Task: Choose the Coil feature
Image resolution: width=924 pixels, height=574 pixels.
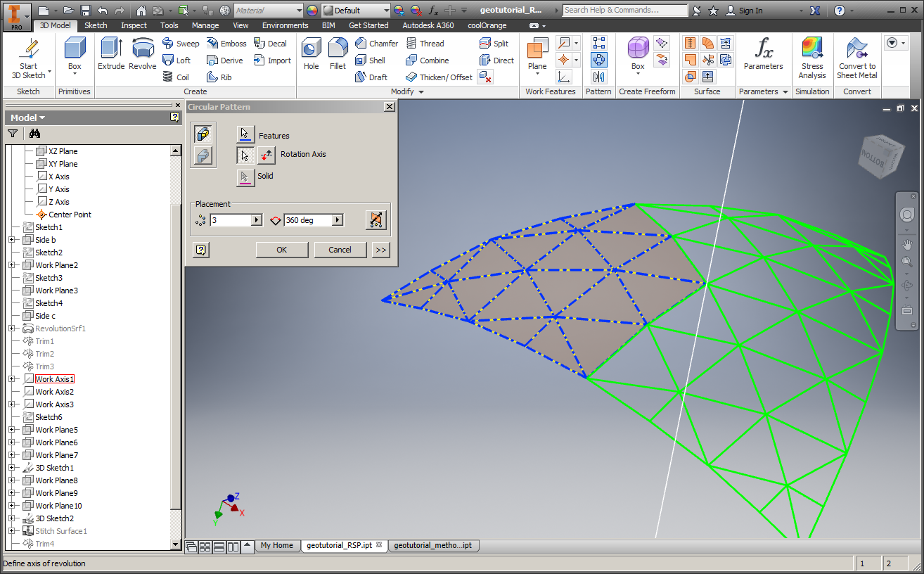Action: tap(176, 77)
